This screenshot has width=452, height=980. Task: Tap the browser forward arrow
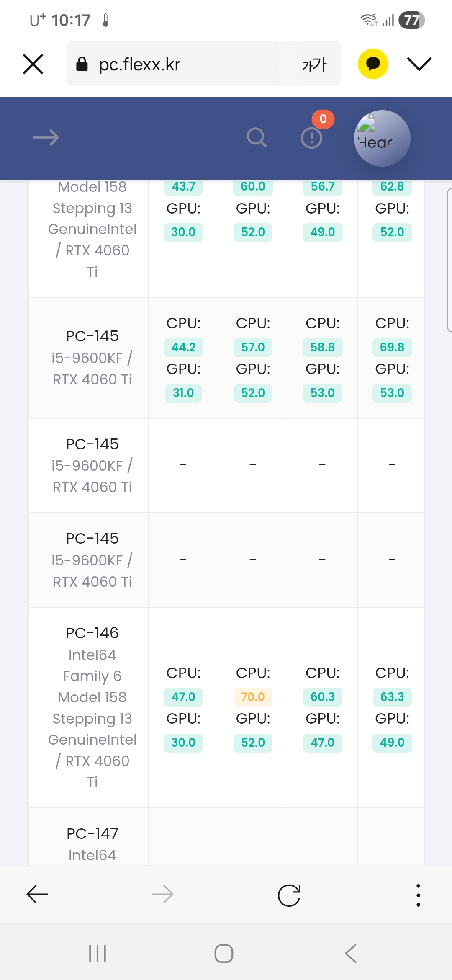pyautogui.click(x=162, y=895)
